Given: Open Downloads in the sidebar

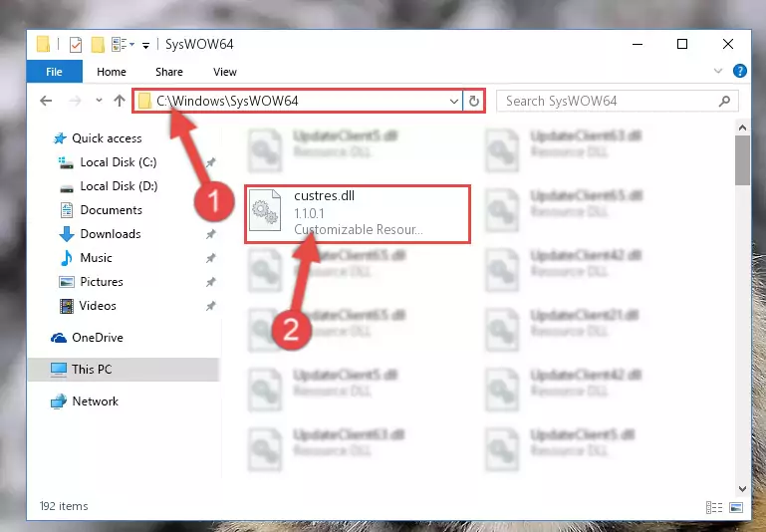Looking at the screenshot, I should pyautogui.click(x=111, y=234).
